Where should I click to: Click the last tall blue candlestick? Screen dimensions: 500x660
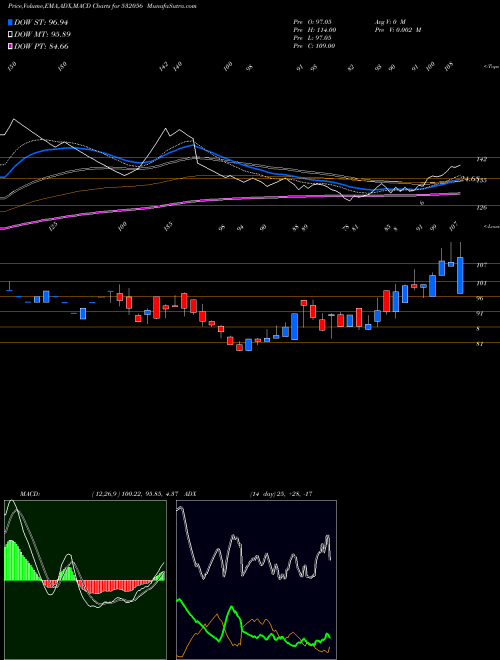click(460, 275)
